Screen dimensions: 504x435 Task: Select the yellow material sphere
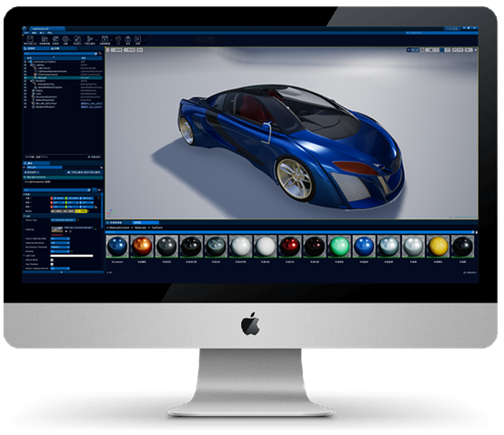coord(438,247)
